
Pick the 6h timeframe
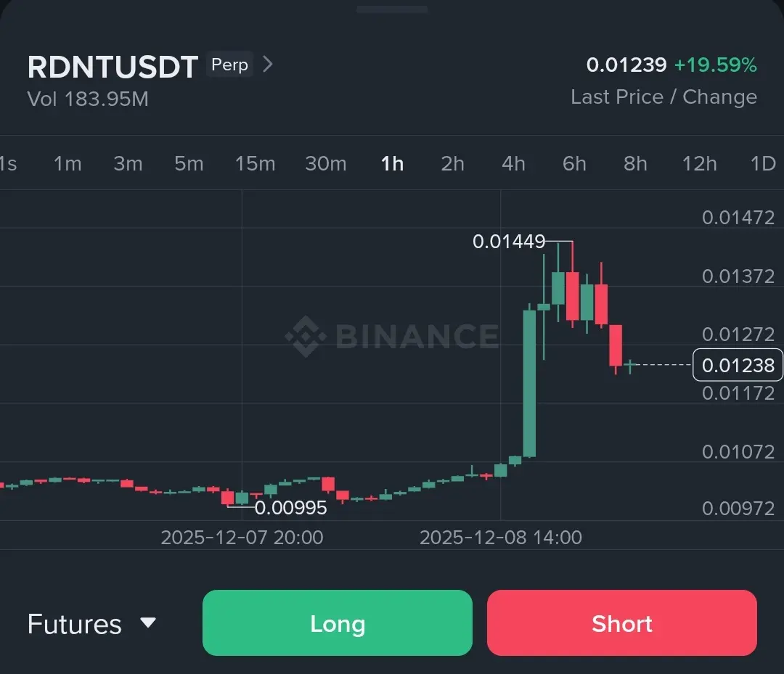point(574,163)
